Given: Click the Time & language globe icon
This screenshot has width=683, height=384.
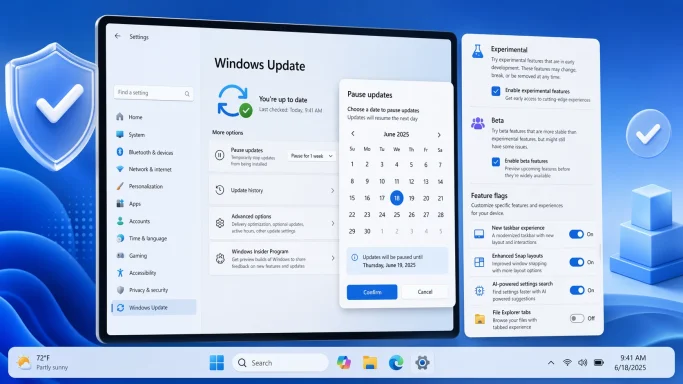Looking at the screenshot, I should click(x=120, y=238).
